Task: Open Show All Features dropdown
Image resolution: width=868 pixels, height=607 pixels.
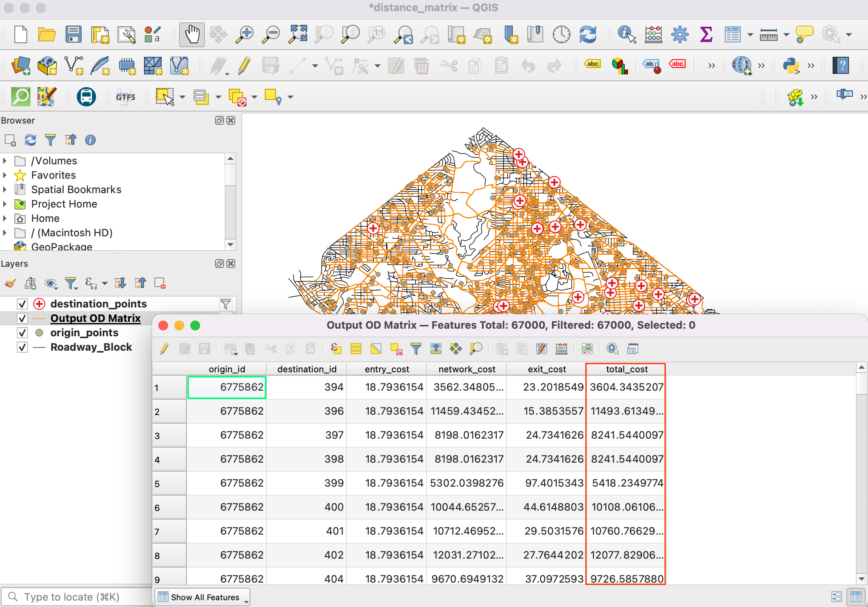Action: [x=202, y=597]
